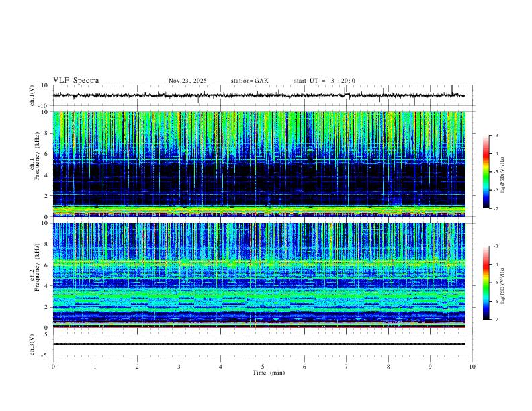Click the ch.1 colorbar "-3" tick label
The width and height of the screenshot is (532, 411).
[x=496, y=136]
